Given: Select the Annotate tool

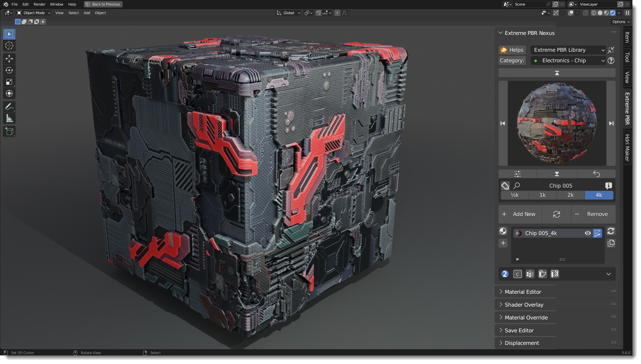Looking at the screenshot, I should click(x=9, y=106).
